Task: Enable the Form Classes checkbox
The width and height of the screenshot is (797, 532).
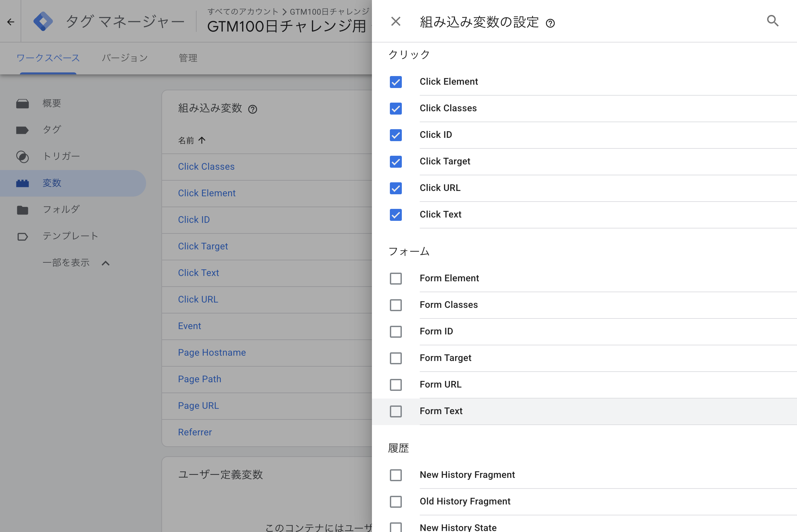Action: point(396,305)
